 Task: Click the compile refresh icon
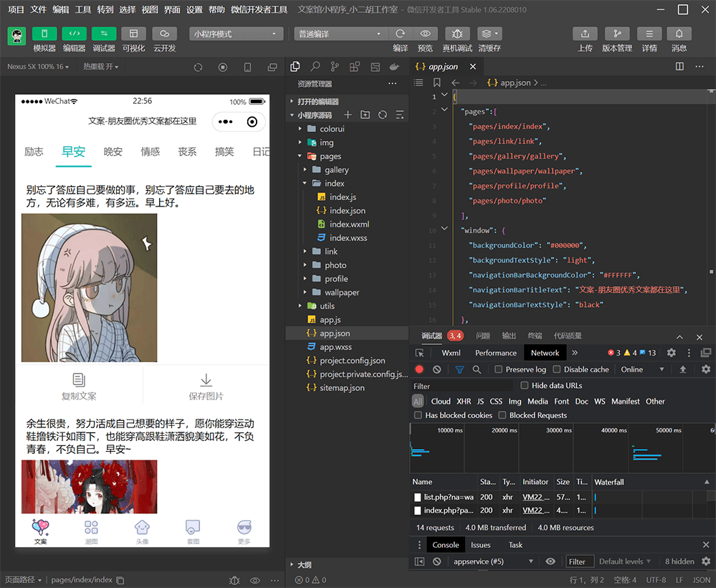coord(401,34)
